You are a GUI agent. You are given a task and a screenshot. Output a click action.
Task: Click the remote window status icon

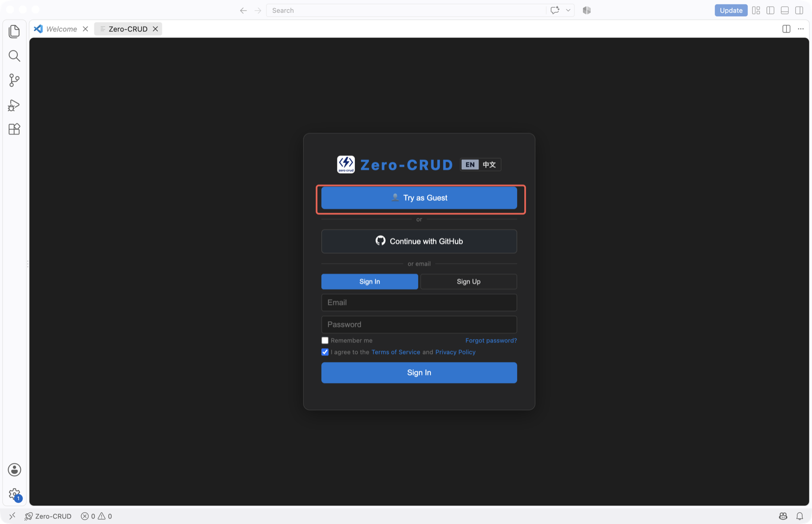12,516
